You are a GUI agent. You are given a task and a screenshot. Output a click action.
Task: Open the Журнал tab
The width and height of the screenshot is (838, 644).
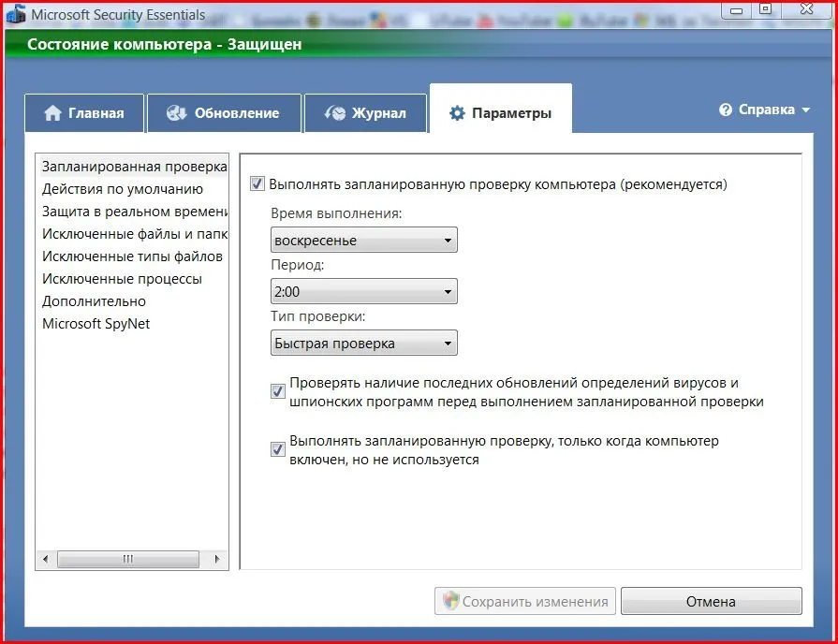365,112
